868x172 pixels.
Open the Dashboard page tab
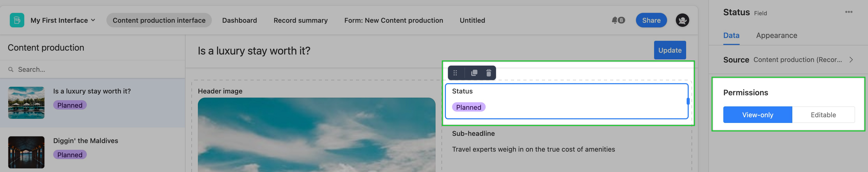pyautogui.click(x=239, y=20)
